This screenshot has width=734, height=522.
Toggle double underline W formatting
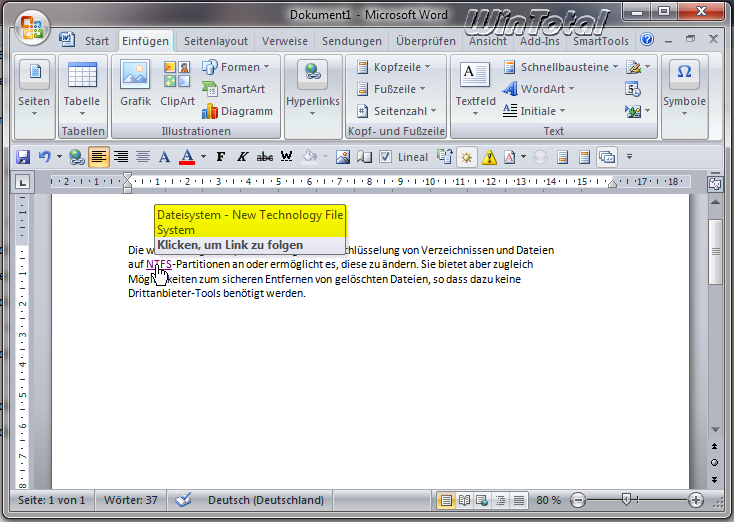pyautogui.click(x=286, y=156)
